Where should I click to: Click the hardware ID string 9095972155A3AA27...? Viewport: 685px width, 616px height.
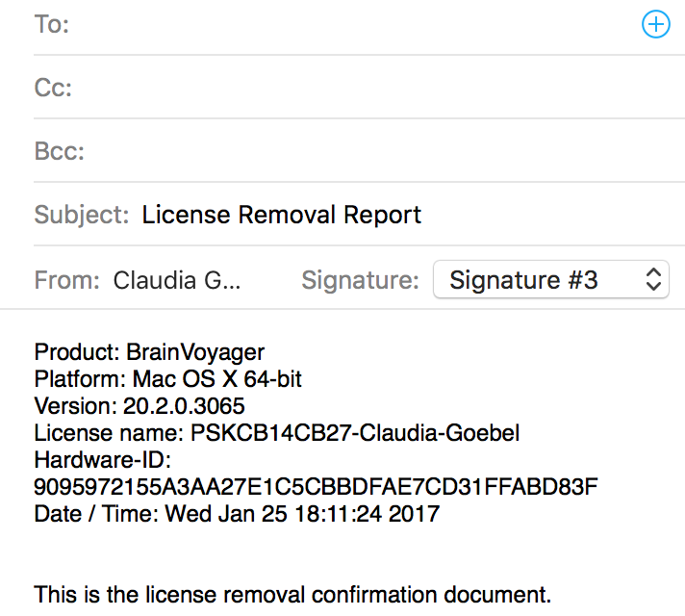[x=316, y=487]
